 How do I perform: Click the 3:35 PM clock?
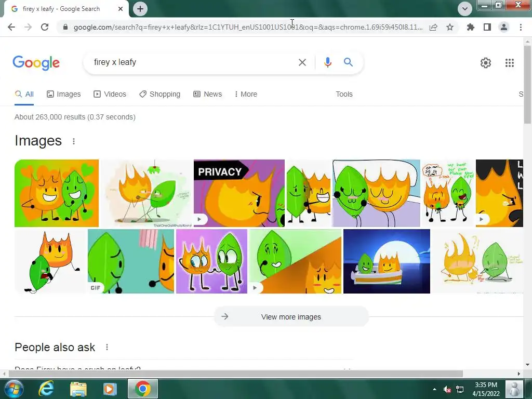click(486, 385)
